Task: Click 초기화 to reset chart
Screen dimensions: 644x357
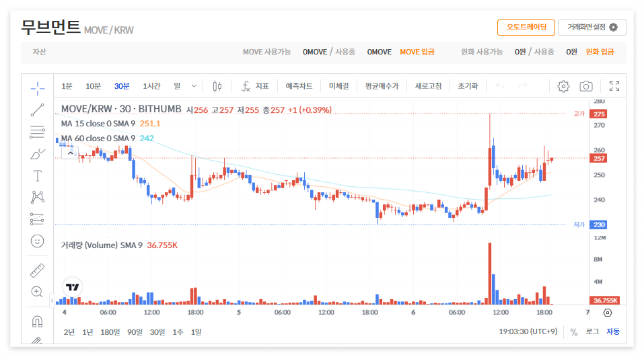Action: click(468, 86)
